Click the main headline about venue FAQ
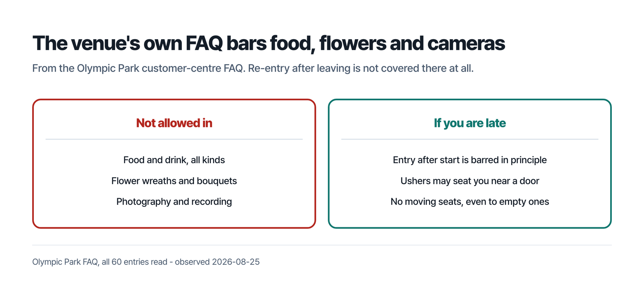This screenshot has width=644, height=293. pos(268,44)
